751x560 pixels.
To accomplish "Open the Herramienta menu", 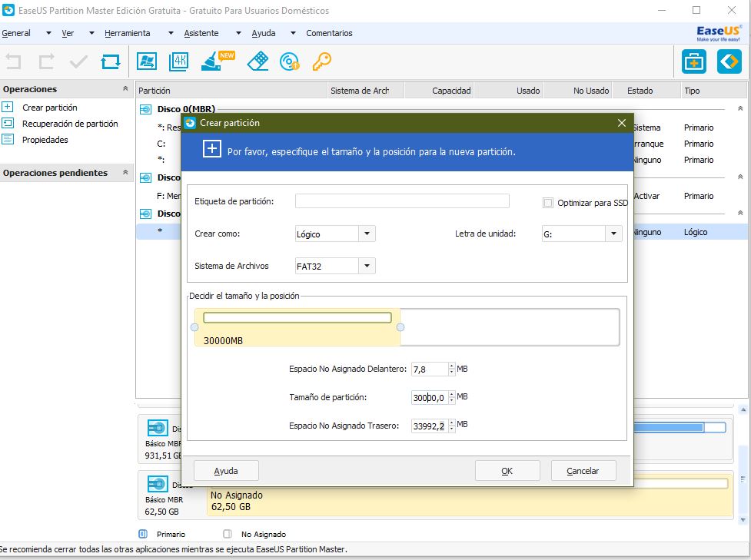I will tap(128, 33).
